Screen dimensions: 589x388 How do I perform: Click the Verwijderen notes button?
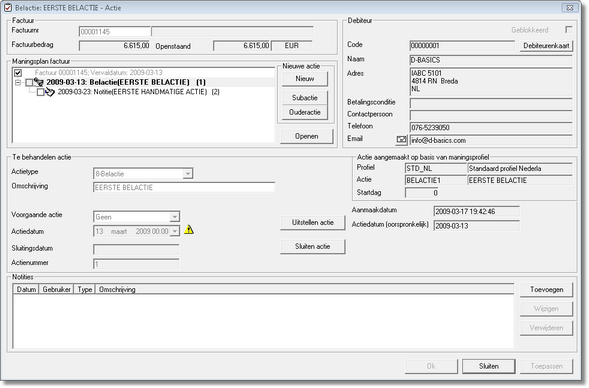coord(547,328)
